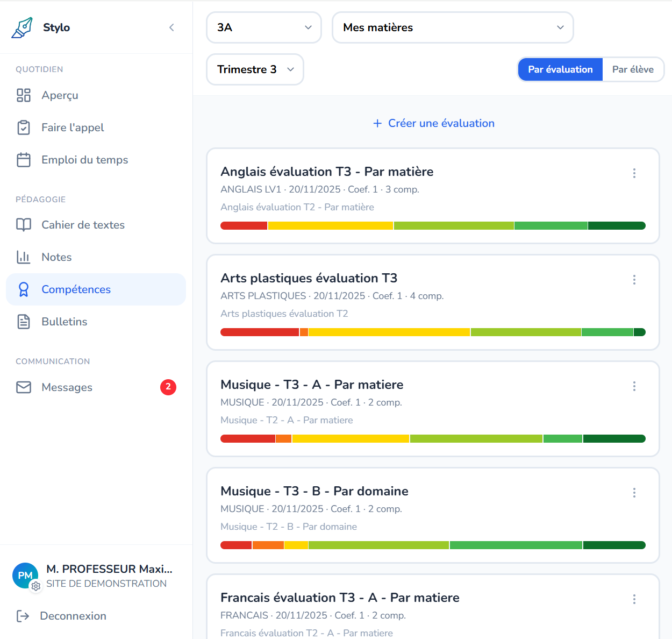672x639 pixels.
Task: Click the Cahier de textes book icon
Action: point(24,225)
